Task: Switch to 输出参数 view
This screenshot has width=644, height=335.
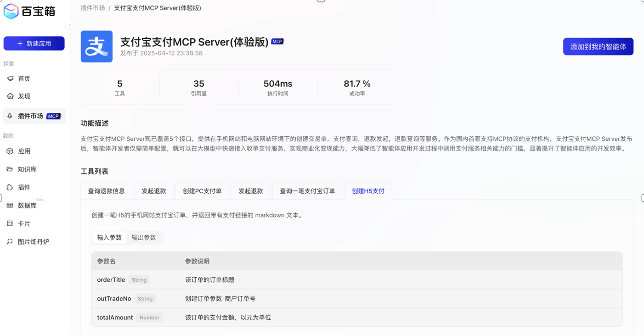Action: pyautogui.click(x=144, y=237)
